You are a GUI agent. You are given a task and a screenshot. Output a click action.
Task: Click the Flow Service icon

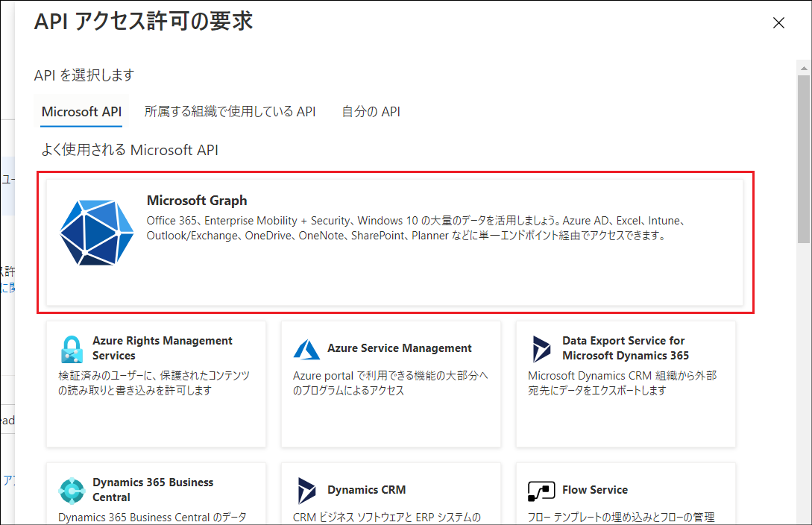coord(541,491)
